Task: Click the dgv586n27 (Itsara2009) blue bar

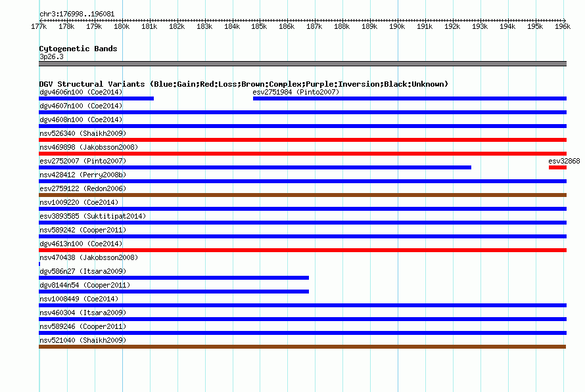Action: (x=174, y=278)
